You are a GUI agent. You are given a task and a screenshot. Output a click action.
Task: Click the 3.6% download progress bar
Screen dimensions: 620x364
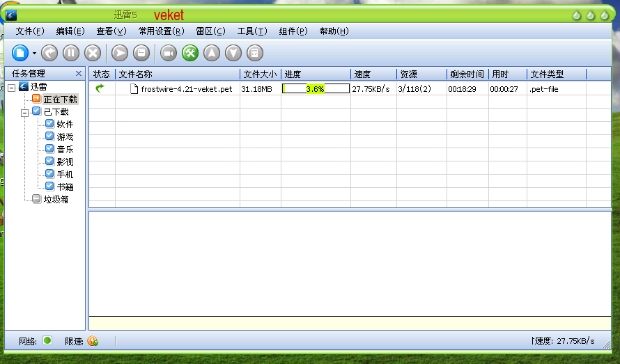tap(316, 88)
